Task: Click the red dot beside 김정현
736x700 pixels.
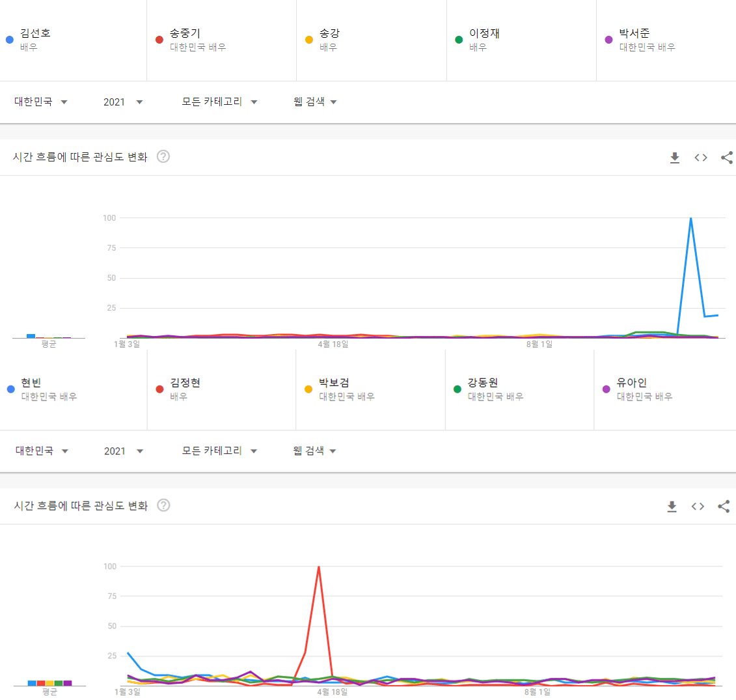Action: tap(159, 389)
